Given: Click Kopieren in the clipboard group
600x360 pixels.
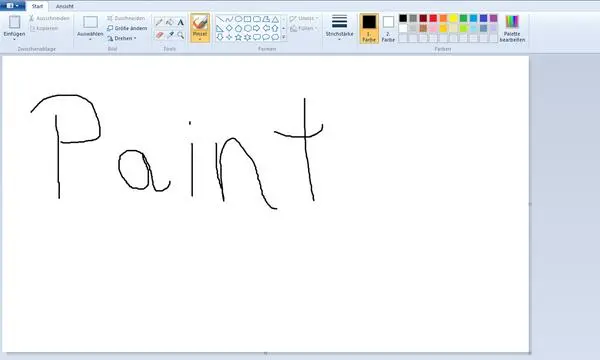Looking at the screenshot, I should point(44,28).
